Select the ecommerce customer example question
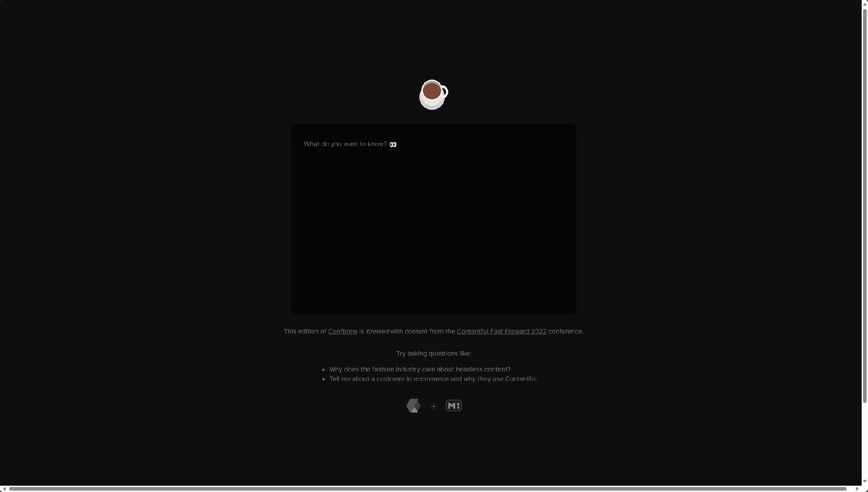 433,379
